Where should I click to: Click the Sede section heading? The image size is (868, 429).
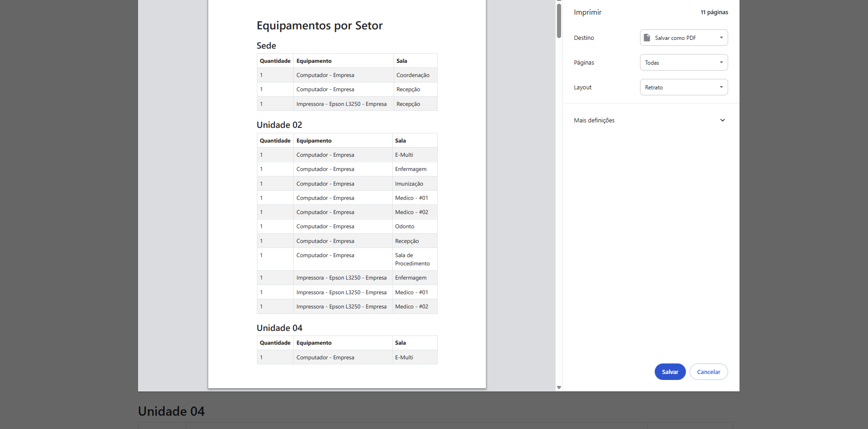(266, 45)
